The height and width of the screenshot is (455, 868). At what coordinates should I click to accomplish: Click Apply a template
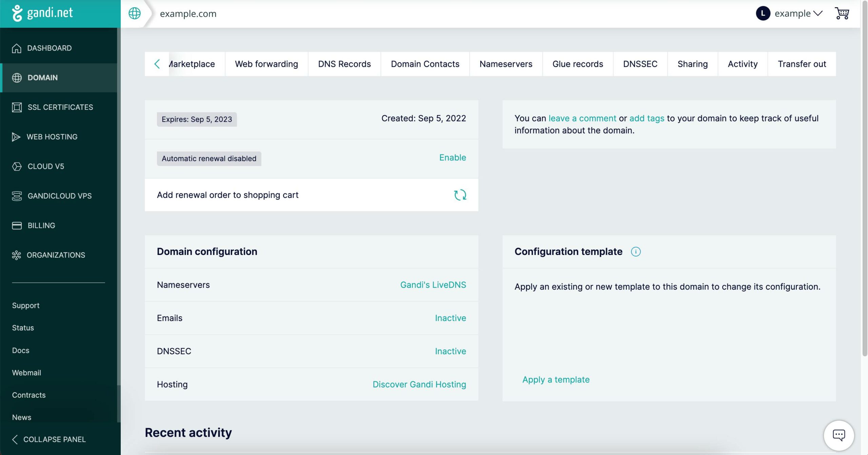556,380
